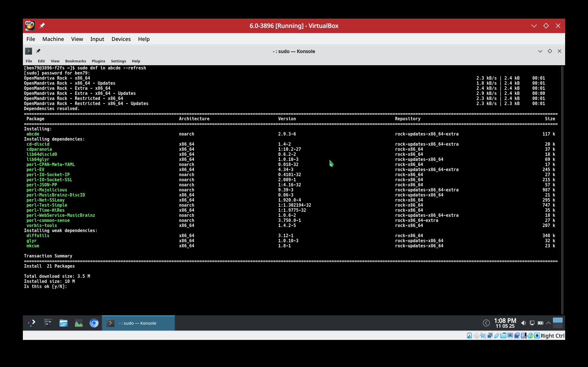Click the perl-Mojolicious package row
Viewport: 588px width, 367px height.
click(291, 190)
